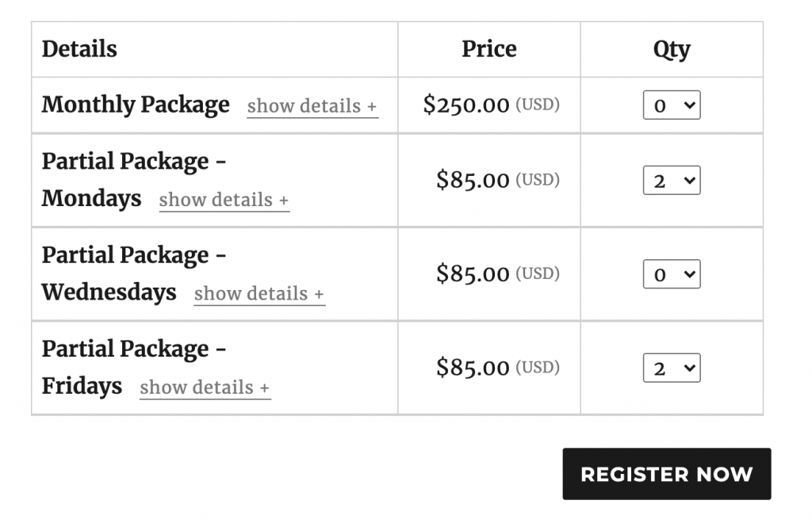Show details for Partial Package Mondays
Viewport: 812px width, 527px height.
point(224,200)
